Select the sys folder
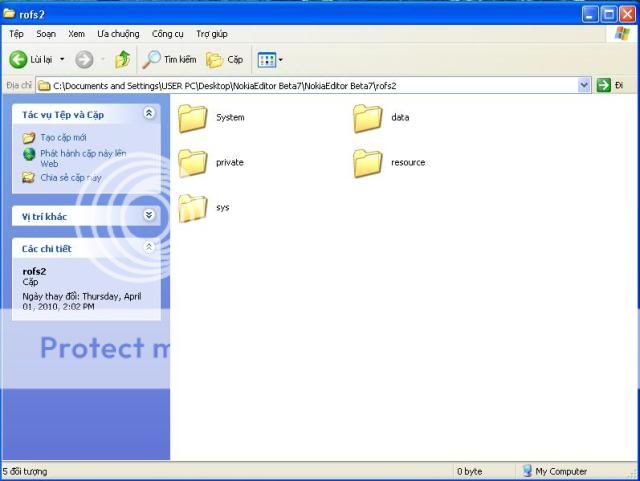Image resolution: width=640 pixels, height=481 pixels. [193, 207]
